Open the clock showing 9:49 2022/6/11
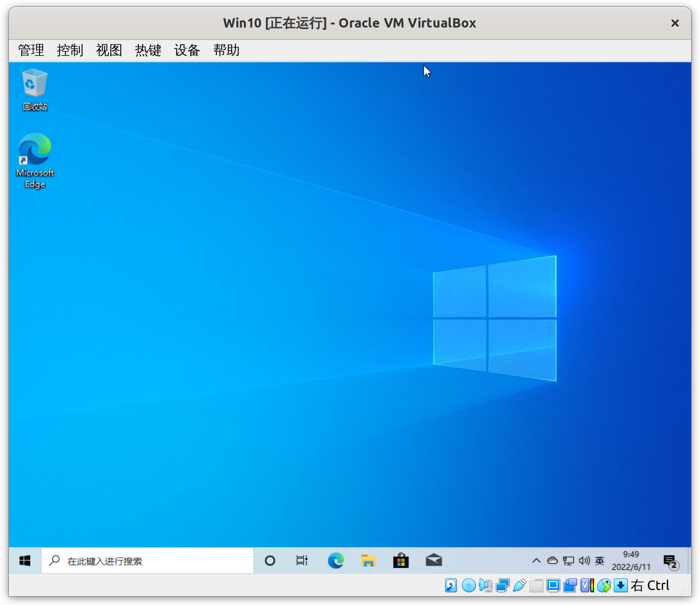 [631, 561]
